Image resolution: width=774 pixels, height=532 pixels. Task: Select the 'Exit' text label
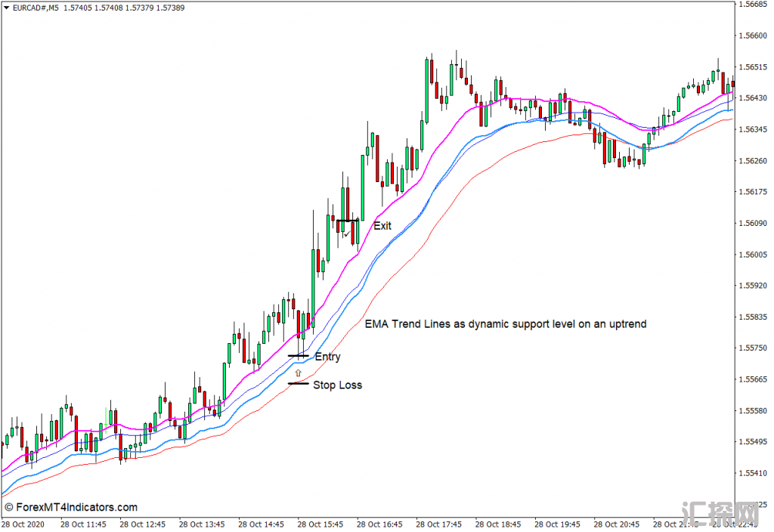click(x=382, y=225)
